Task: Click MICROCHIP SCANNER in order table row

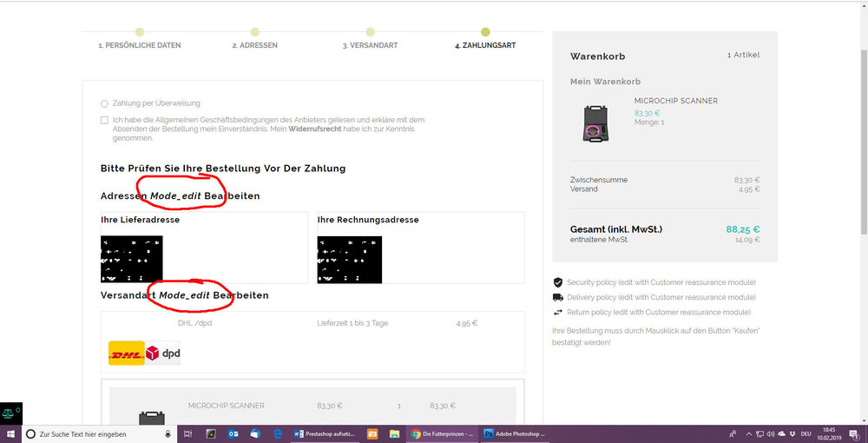Action: tap(226, 406)
